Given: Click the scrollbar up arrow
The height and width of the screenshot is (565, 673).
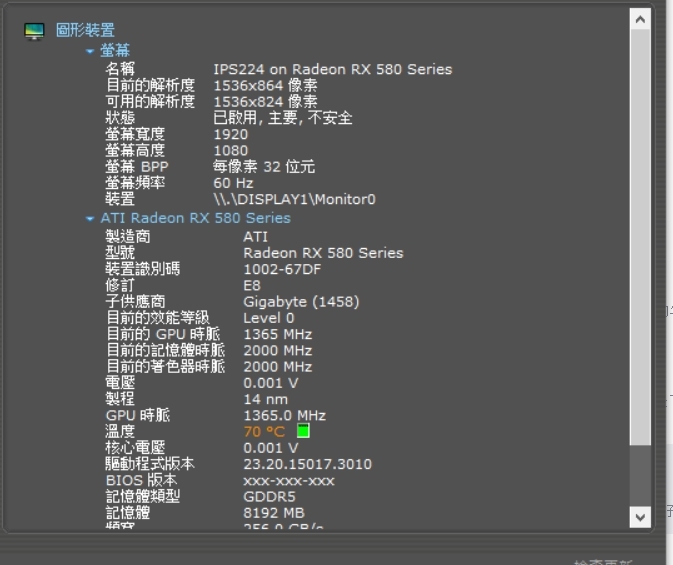Looking at the screenshot, I should point(640,19).
